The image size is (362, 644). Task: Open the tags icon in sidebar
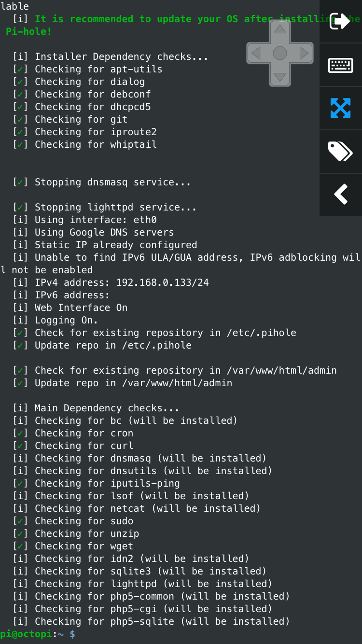[x=340, y=152]
